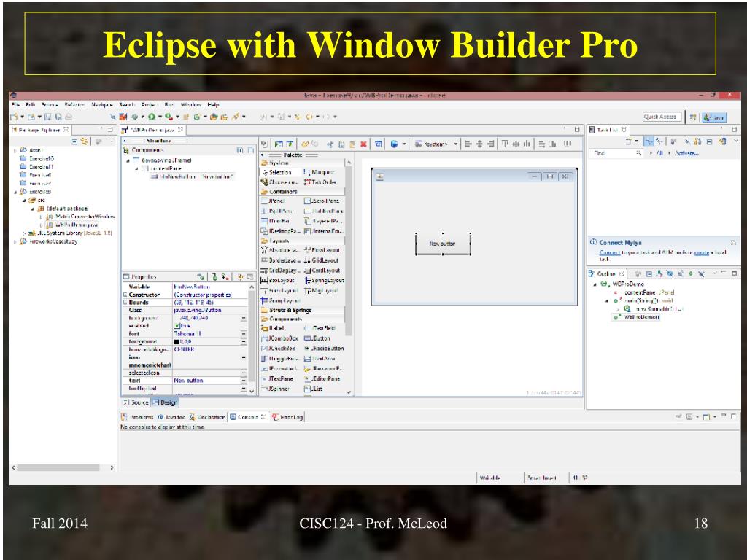Image resolution: width=747 pixels, height=560 pixels.
Task: Select the JEditorPane palette component
Action: (x=322, y=378)
